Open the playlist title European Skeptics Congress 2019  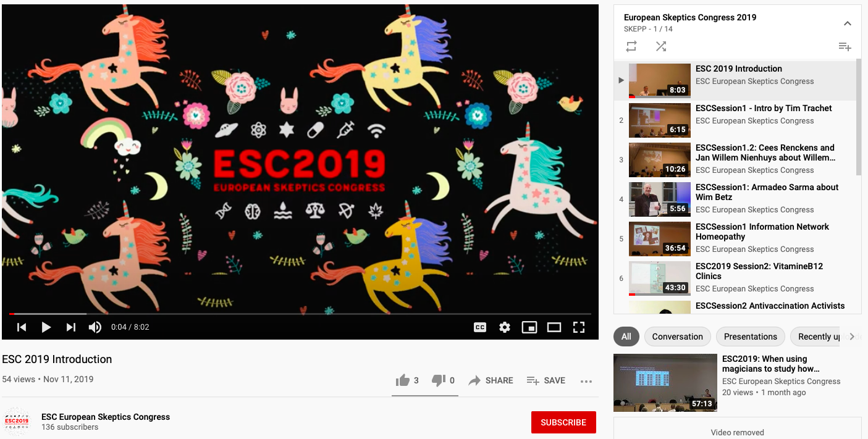(x=690, y=17)
